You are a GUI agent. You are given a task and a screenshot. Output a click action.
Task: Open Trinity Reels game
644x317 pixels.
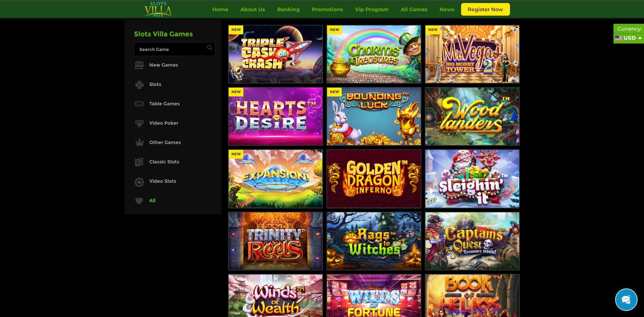coord(276,241)
